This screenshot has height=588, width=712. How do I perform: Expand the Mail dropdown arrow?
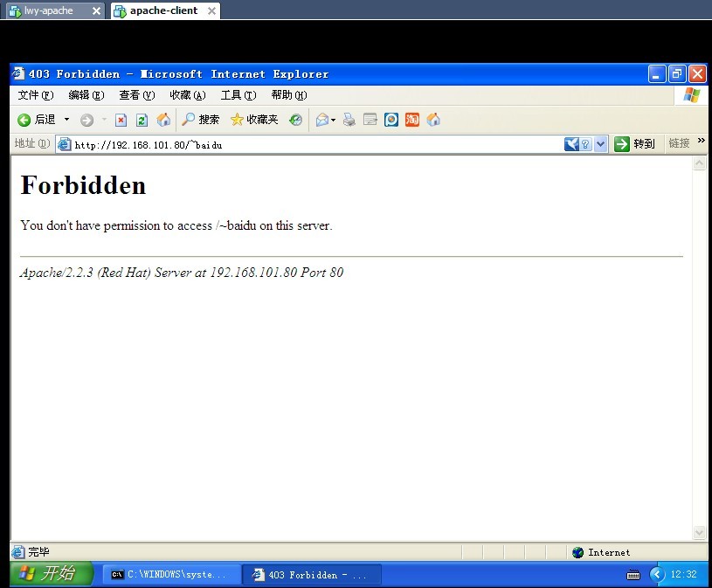point(334,120)
